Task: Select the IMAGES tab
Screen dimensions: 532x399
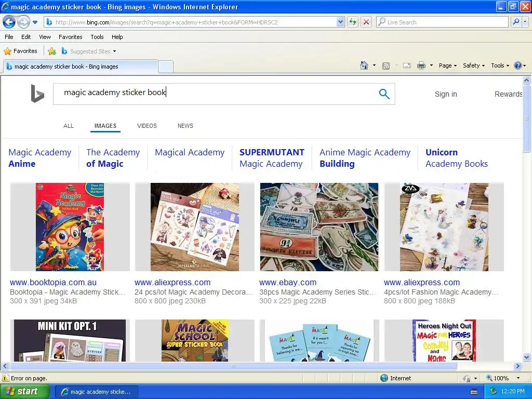Action: (x=105, y=126)
